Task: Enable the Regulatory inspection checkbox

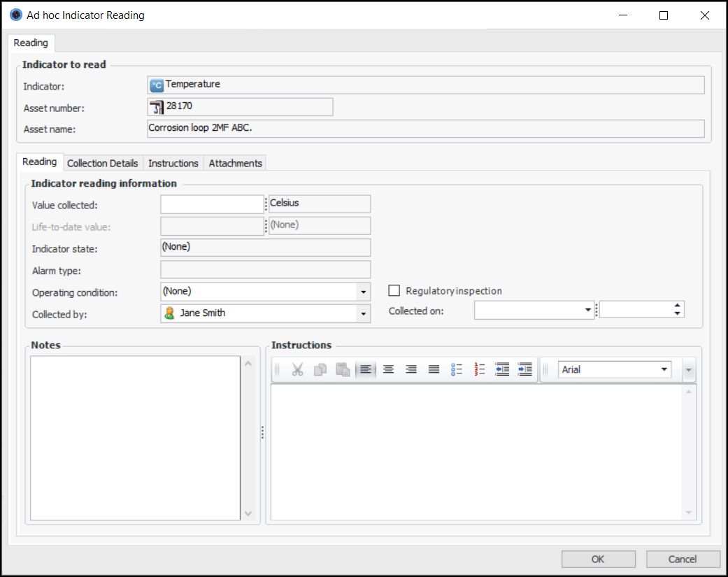Action: point(394,291)
